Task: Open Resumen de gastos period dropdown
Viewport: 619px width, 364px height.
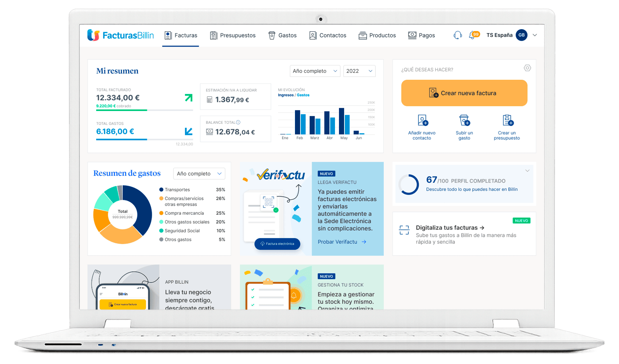Action: (x=199, y=174)
